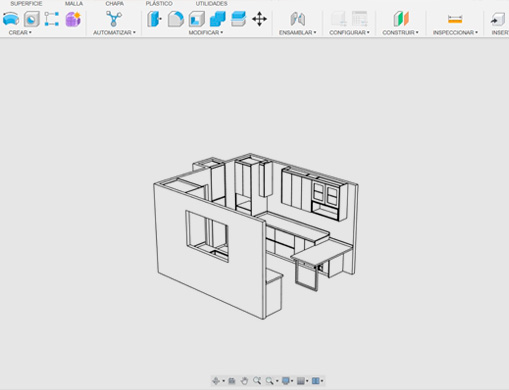
Task: Select the Press Pull tool in MODIFICAR
Action: click(x=154, y=19)
